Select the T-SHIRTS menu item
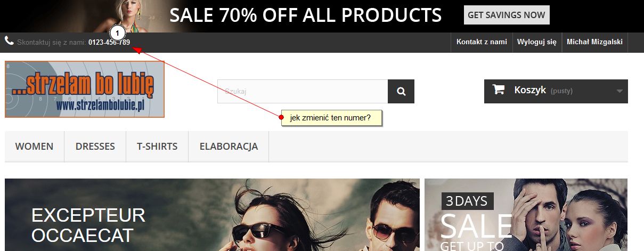The height and width of the screenshot is (251, 644). point(157,146)
